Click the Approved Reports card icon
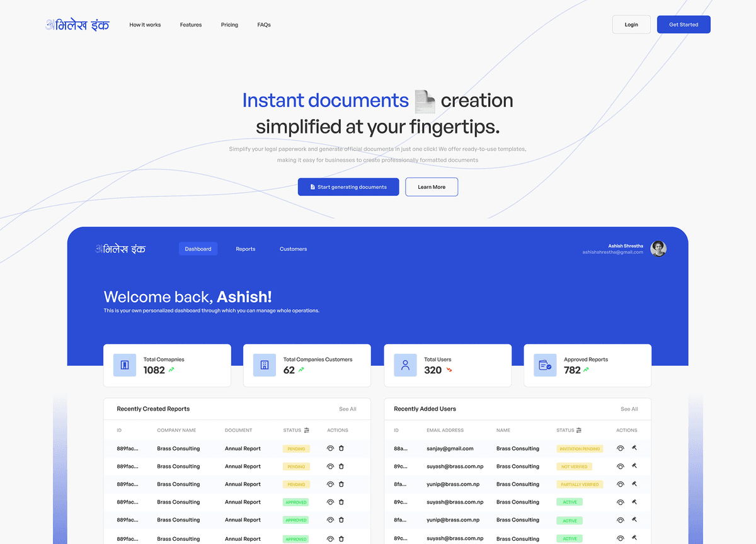 point(545,365)
